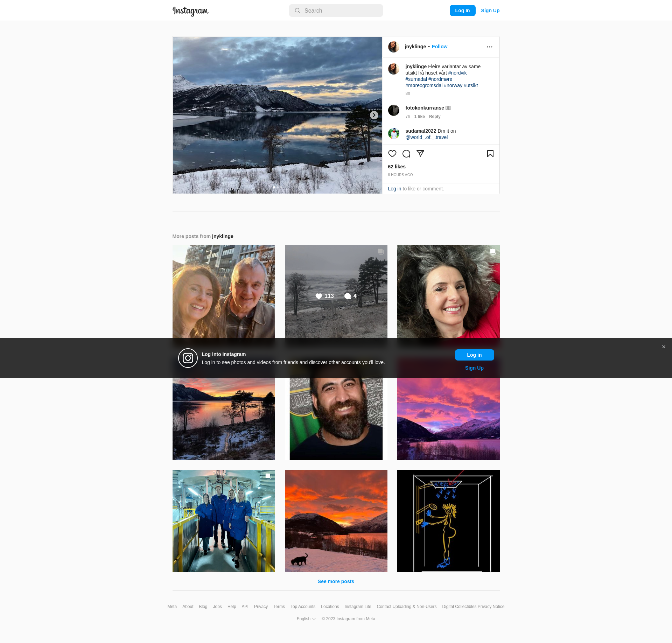This screenshot has width=672, height=643.
Task: Advance to next carousel photo
Action: click(374, 115)
